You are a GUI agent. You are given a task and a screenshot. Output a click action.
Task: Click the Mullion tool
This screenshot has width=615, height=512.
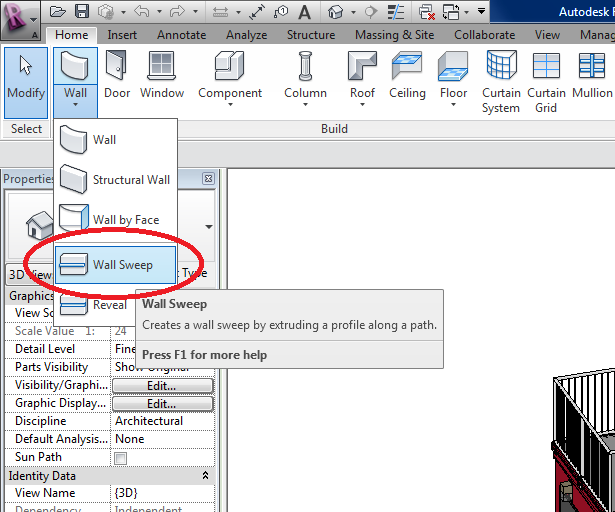tap(592, 76)
